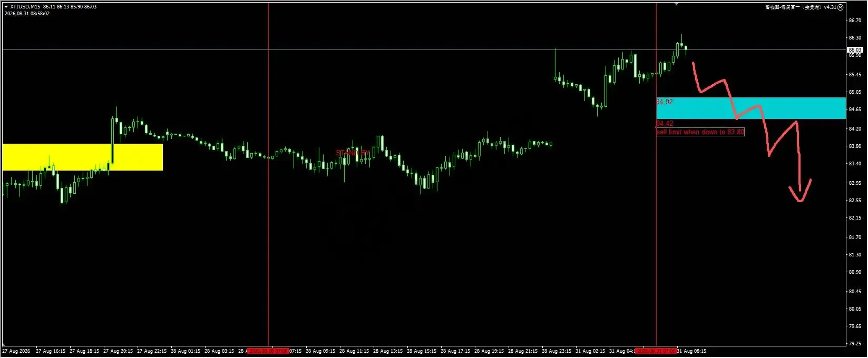The height and width of the screenshot is (358, 868).
Task: Click the red STAND BY text label
Action: 353,153
